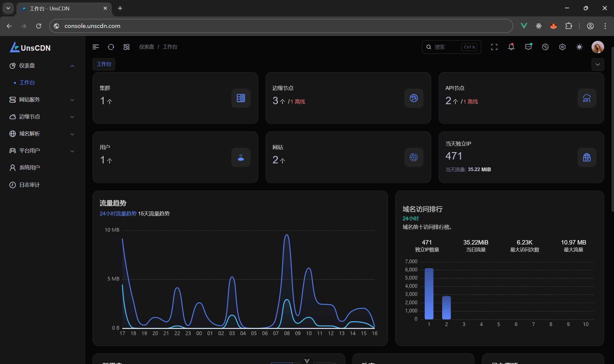Open 系统用户 in the sidebar

pos(29,167)
